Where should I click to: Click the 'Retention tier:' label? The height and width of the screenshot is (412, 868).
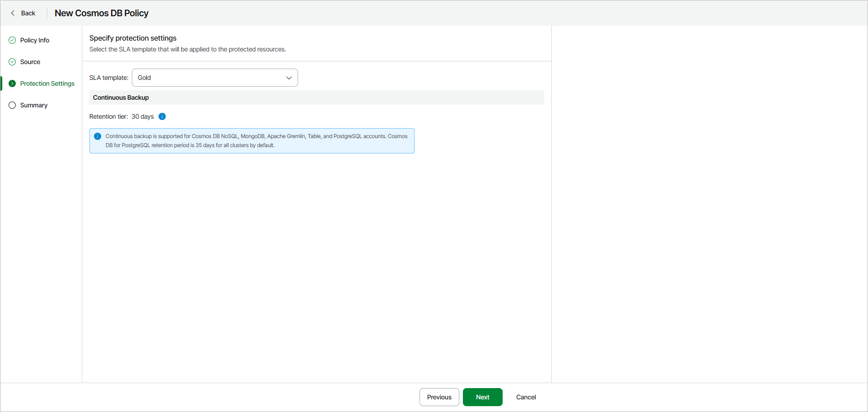pyautogui.click(x=108, y=116)
